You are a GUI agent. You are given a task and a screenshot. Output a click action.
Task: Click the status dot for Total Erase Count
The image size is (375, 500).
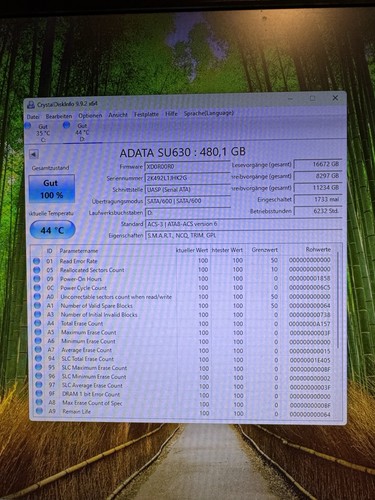[x=38, y=323]
